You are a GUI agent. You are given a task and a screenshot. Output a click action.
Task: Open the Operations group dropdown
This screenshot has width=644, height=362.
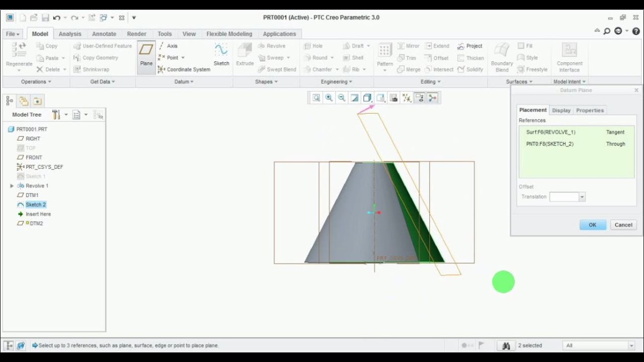[x=36, y=81]
